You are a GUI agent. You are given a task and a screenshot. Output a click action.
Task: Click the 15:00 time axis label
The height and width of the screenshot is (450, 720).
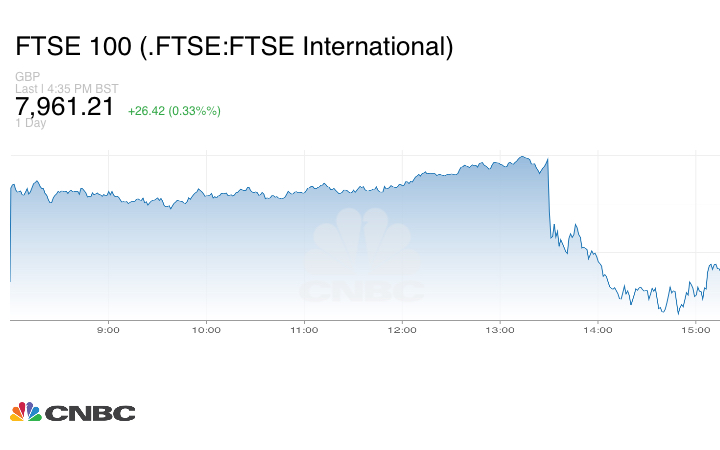pos(695,329)
